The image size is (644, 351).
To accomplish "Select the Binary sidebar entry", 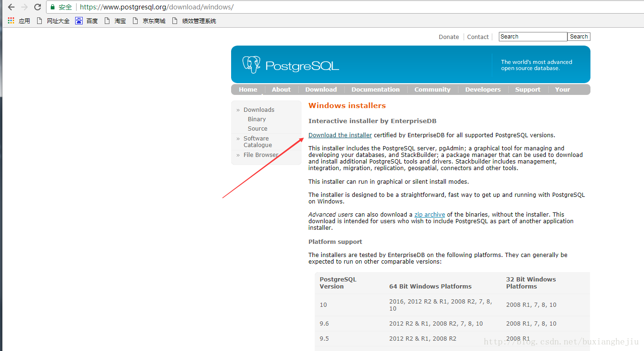I will [x=256, y=119].
